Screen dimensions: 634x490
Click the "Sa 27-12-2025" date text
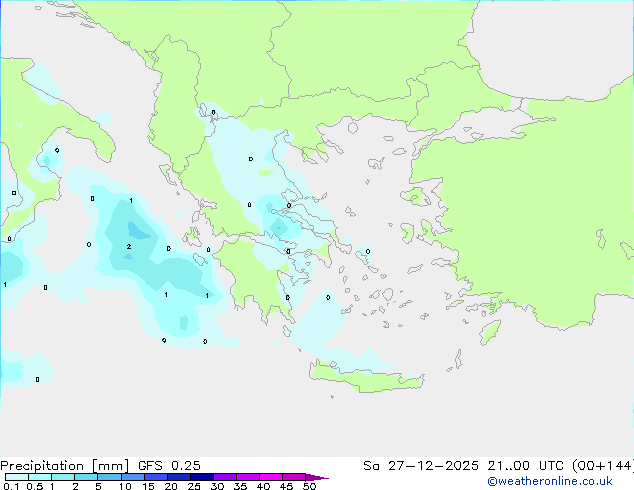(x=421, y=466)
